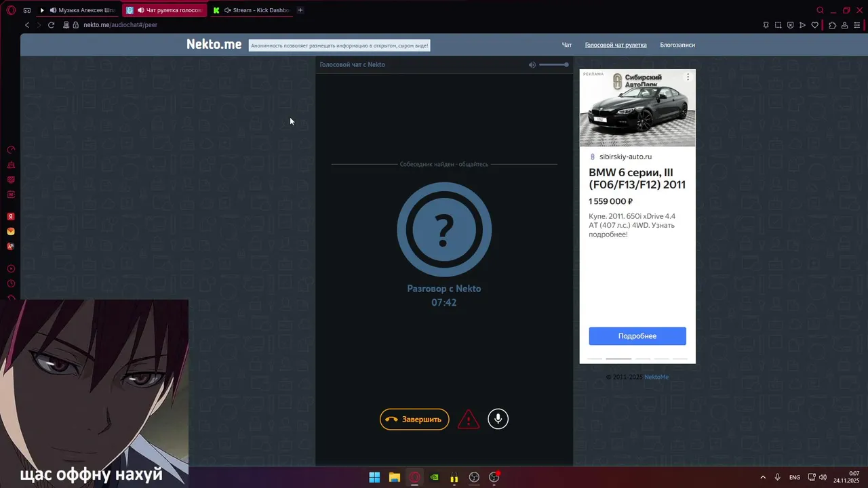Screen dimensions: 868x488
Task: Switch to Stream - Kick Dashboard tab
Action: 251,10
